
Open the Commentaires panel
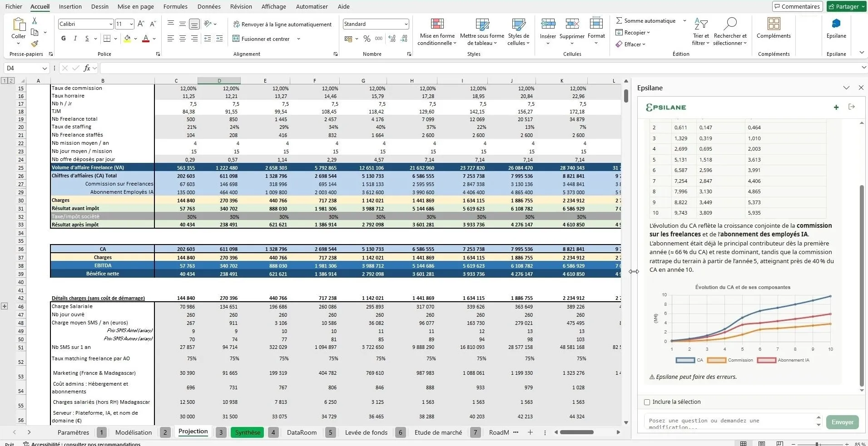[796, 6]
